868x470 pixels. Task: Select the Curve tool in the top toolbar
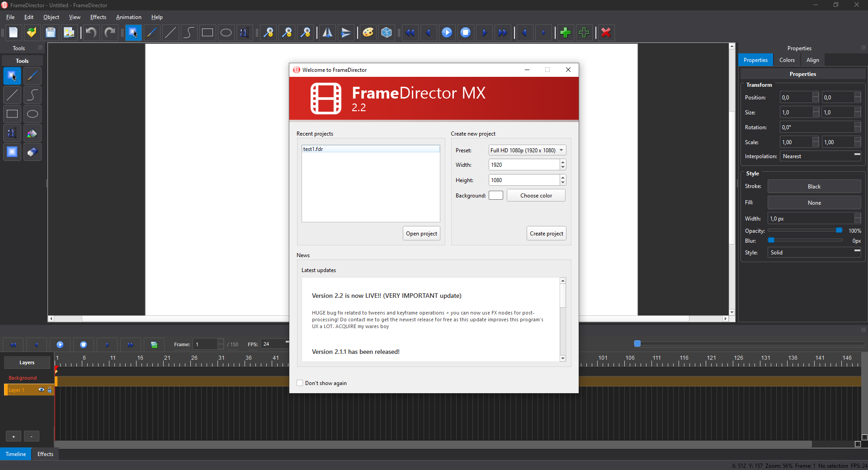click(x=189, y=33)
